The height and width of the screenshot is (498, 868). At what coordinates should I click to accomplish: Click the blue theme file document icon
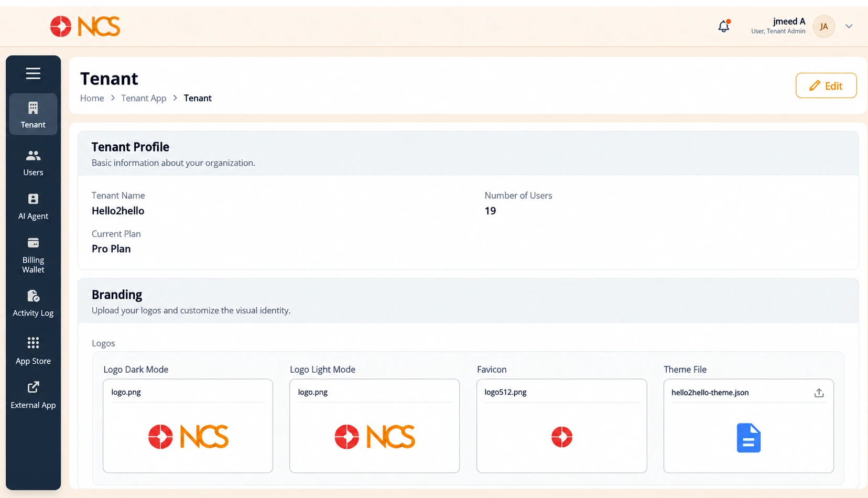click(748, 438)
